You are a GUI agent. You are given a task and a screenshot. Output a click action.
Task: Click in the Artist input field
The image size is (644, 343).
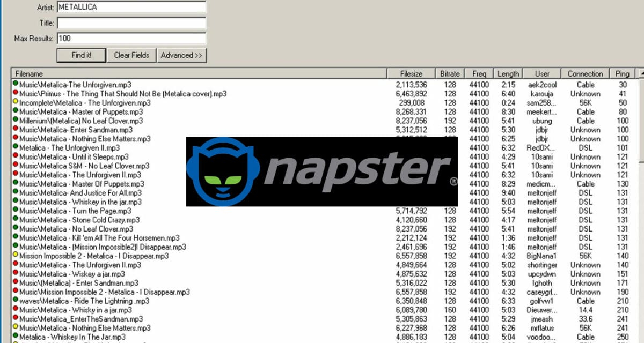point(131,8)
